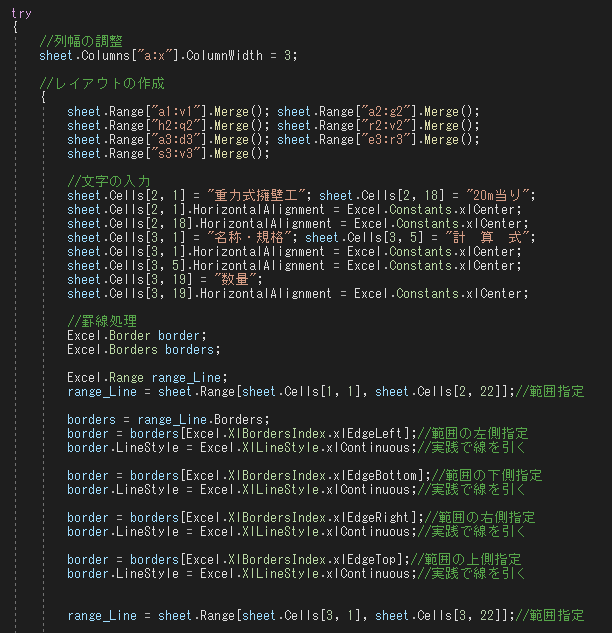The image size is (612, 633).
Task: Click the comment "//範囲の左側指定"
Action: (x=473, y=434)
